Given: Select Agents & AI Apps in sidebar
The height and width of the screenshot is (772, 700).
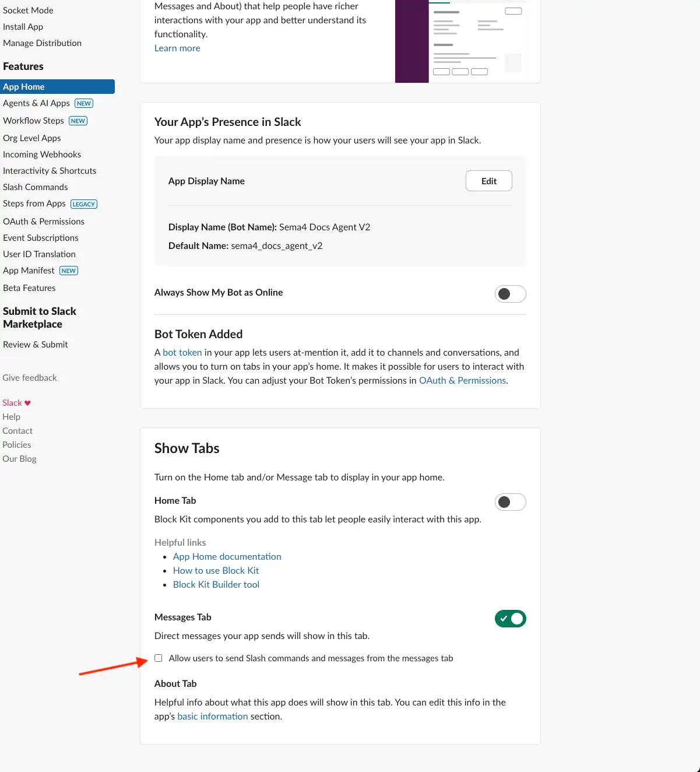Looking at the screenshot, I should (x=36, y=103).
